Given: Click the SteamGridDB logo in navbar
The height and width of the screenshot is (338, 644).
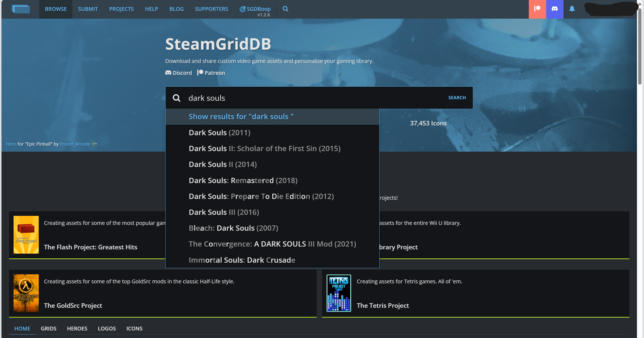Looking at the screenshot, I should pyautogui.click(x=21, y=9).
